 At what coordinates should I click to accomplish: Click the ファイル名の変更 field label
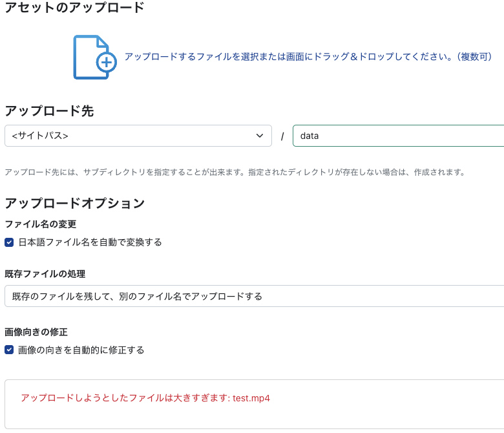(x=41, y=224)
